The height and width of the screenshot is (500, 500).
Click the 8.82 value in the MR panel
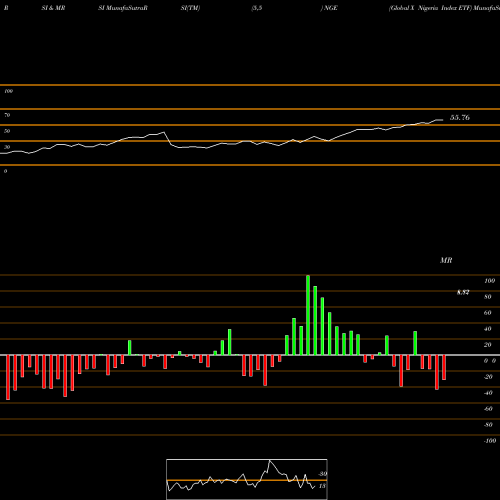(x=463, y=292)
